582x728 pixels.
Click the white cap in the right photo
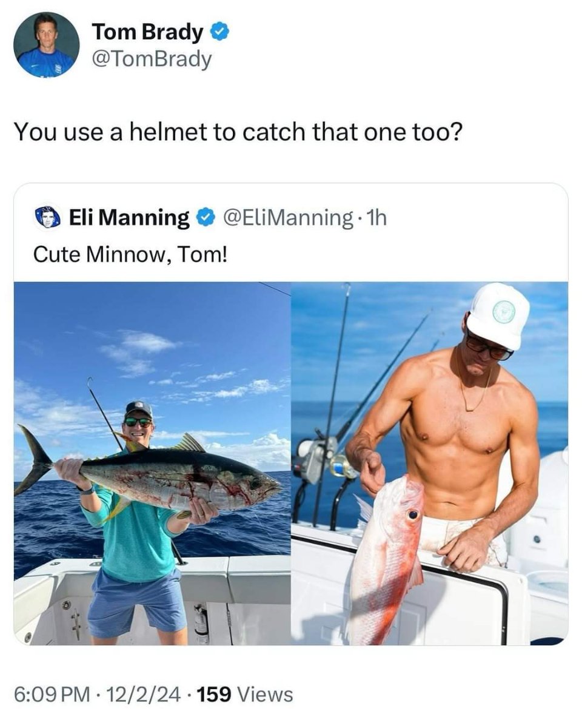(498, 315)
